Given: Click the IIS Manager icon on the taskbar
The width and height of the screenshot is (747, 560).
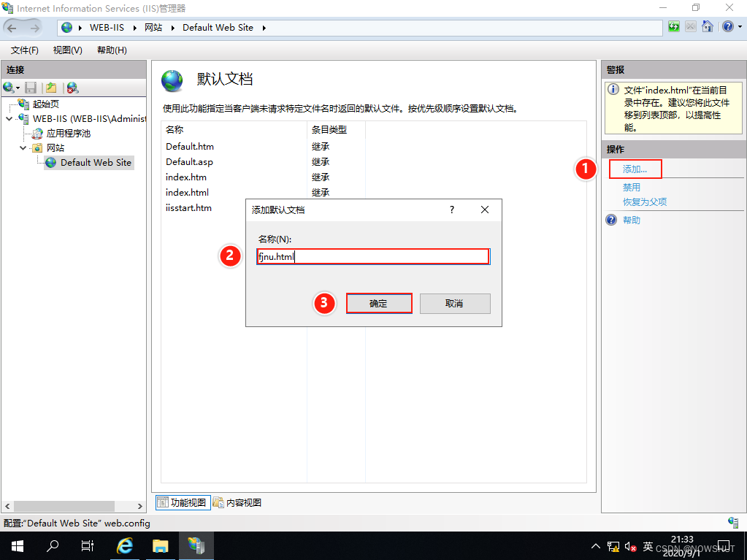Looking at the screenshot, I should pyautogui.click(x=196, y=545).
